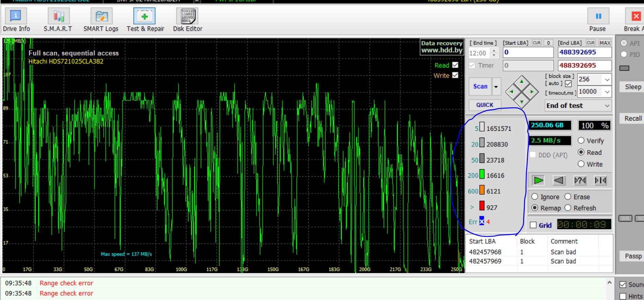Select the Remap bad-block action
Viewport: 644px width, 300px height.
point(535,208)
